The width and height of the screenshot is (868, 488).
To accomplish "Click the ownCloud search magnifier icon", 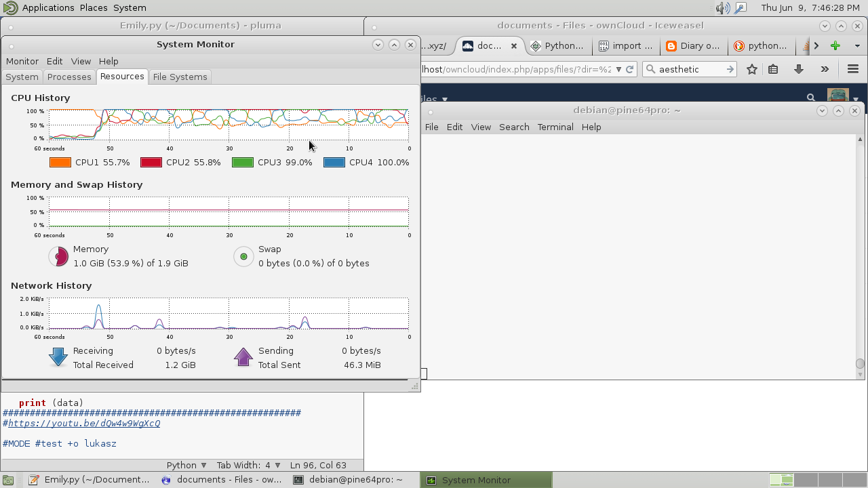I will [811, 98].
